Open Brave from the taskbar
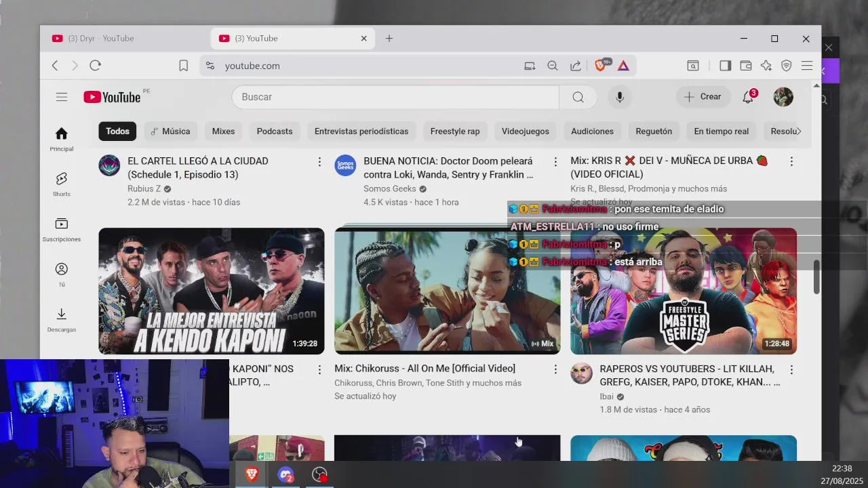This screenshot has width=868, height=488. click(252, 474)
